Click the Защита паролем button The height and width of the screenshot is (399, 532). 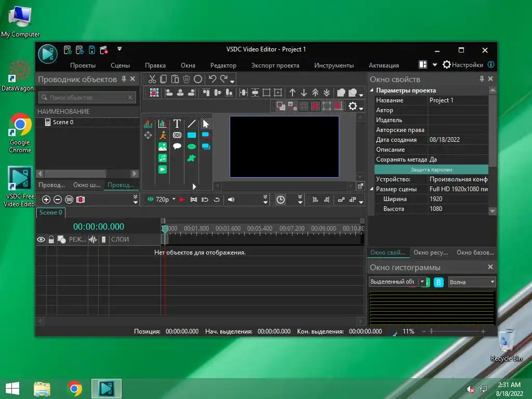click(x=431, y=170)
